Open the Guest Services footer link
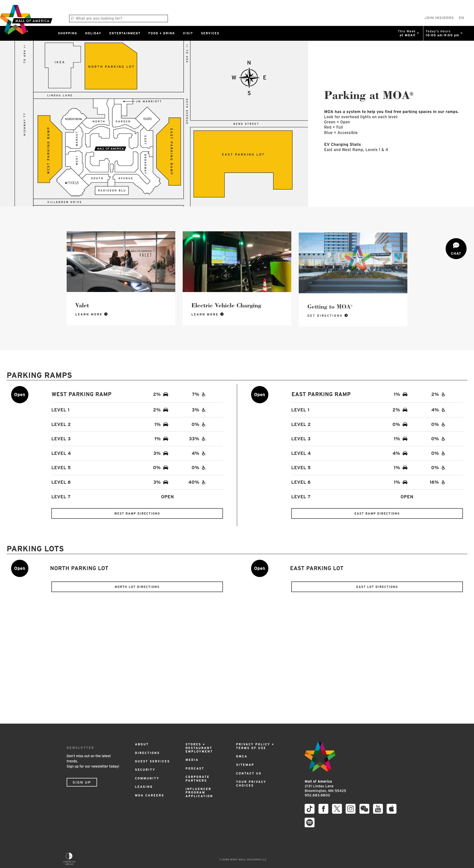Screen dimensions: 474x868 pyautogui.click(x=152, y=761)
